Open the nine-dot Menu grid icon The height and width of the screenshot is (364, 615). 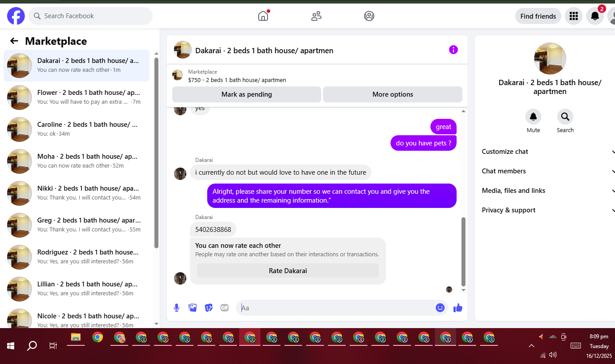point(574,16)
